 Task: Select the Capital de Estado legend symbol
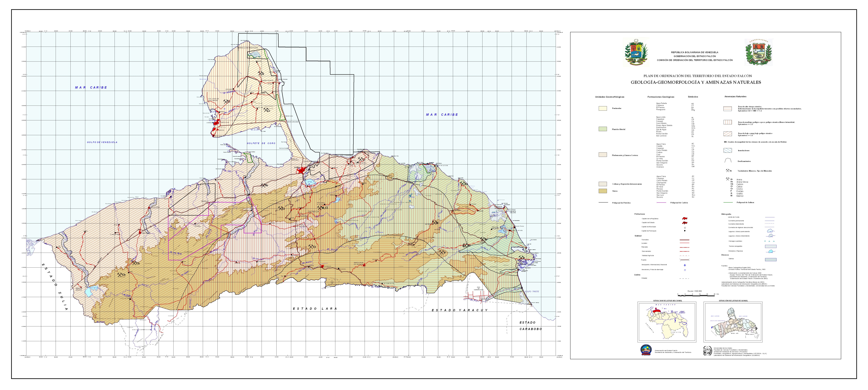pyautogui.click(x=684, y=223)
